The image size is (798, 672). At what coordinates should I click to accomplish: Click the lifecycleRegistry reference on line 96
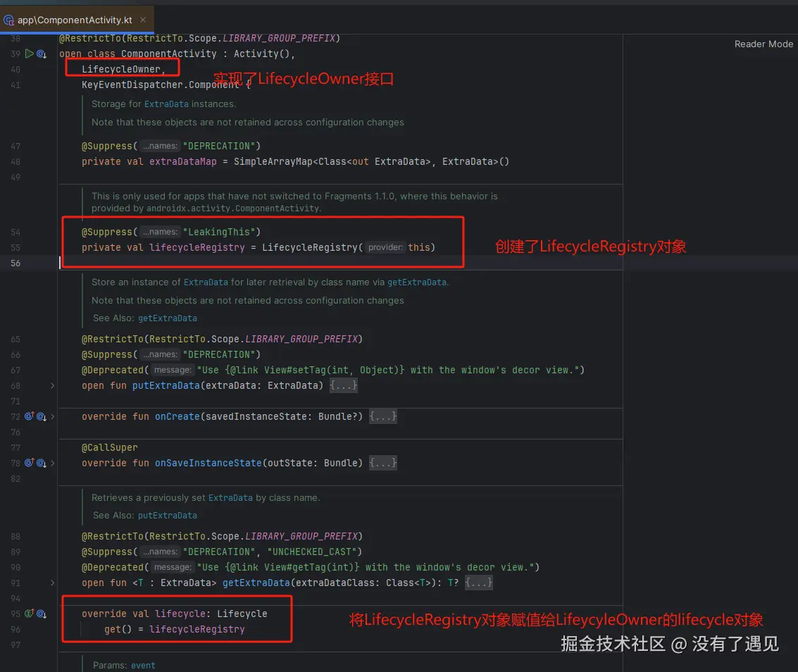[197, 629]
